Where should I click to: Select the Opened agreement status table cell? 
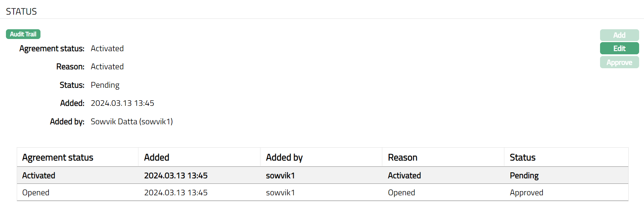pos(36,193)
